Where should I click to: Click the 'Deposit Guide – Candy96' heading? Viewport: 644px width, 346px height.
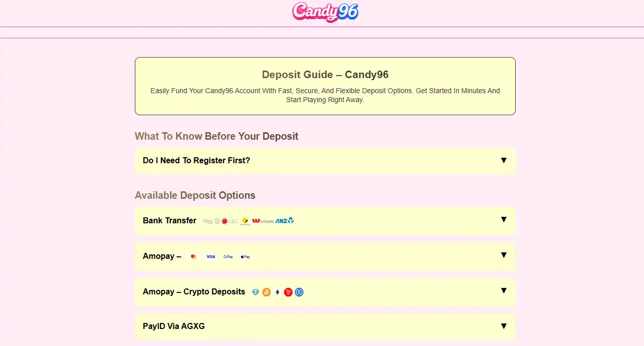(x=325, y=75)
